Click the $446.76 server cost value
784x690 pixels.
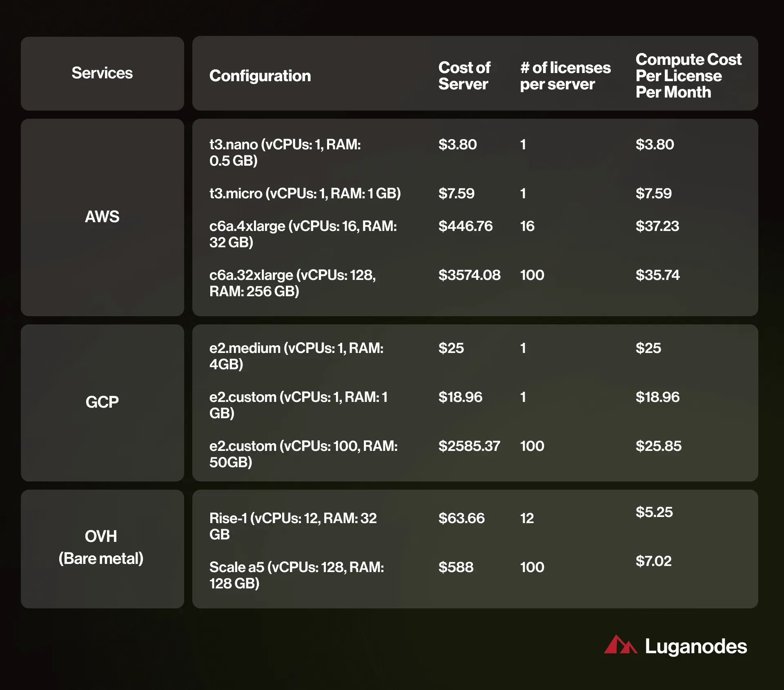[465, 226]
